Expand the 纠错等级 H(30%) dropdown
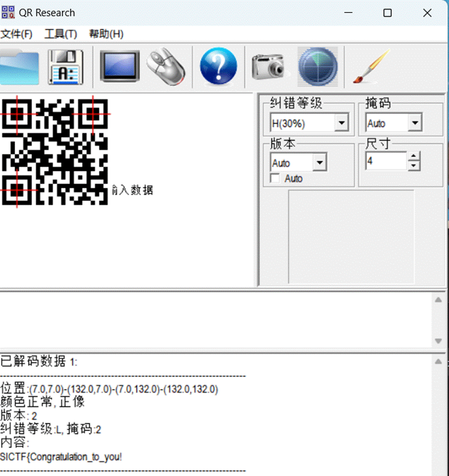Screen dimensions: 449x476 coord(342,123)
